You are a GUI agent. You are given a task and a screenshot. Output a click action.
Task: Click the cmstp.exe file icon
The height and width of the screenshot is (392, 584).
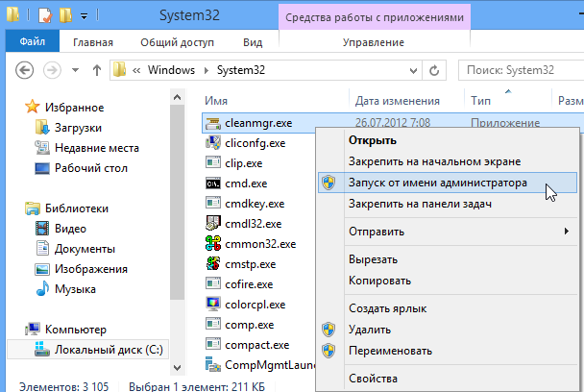tap(213, 264)
